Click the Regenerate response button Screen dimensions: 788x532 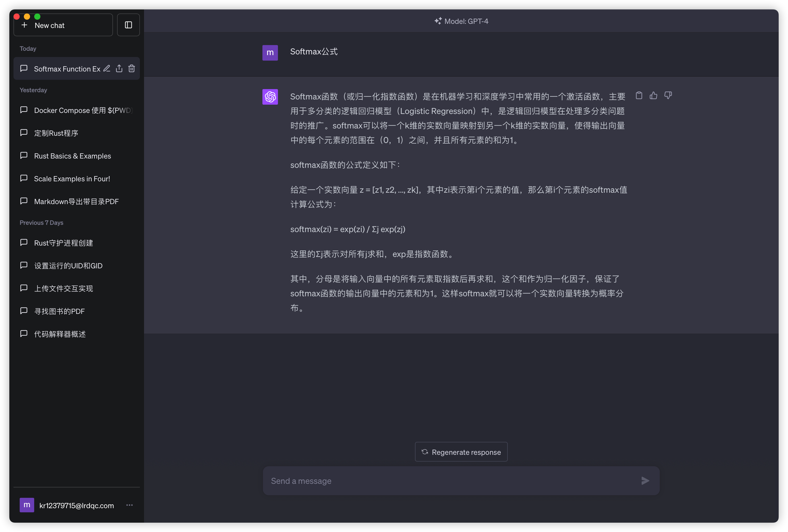coord(461,452)
